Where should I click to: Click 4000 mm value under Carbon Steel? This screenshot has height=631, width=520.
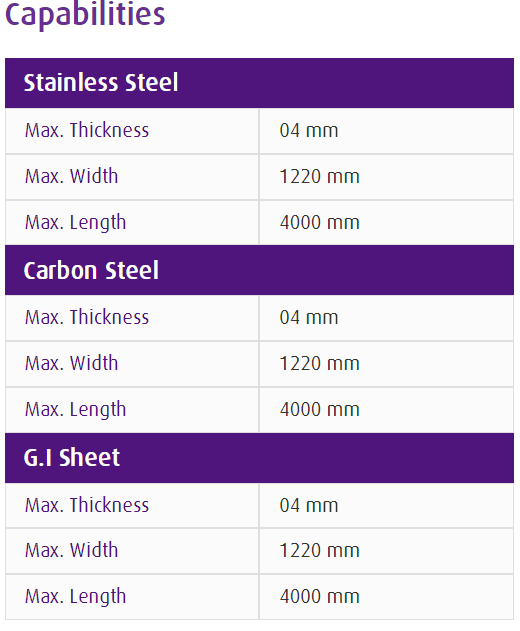[320, 409]
